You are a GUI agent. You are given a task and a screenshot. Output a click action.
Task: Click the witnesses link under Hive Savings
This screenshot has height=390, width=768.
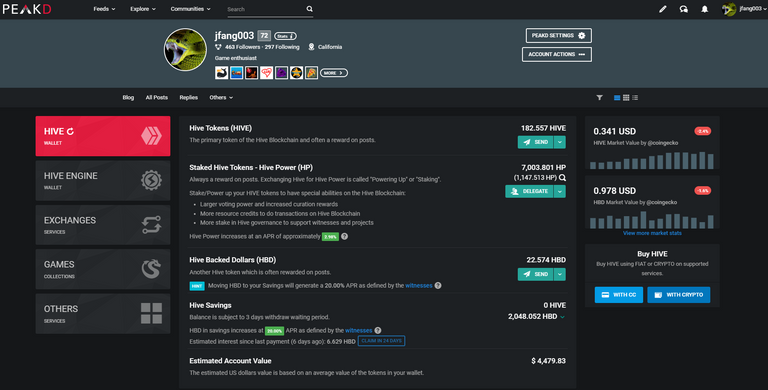point(359,331)
